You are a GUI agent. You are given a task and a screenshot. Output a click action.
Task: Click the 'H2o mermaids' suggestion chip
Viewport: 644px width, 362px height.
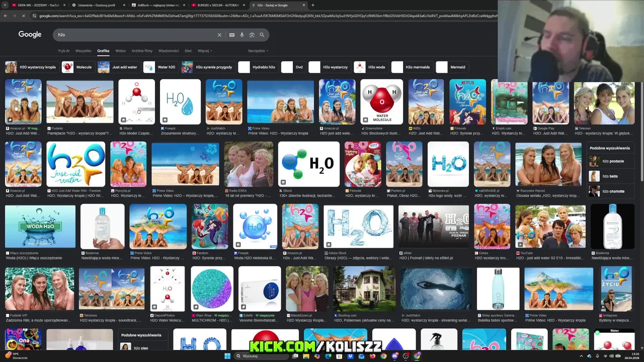click(412, 67)
